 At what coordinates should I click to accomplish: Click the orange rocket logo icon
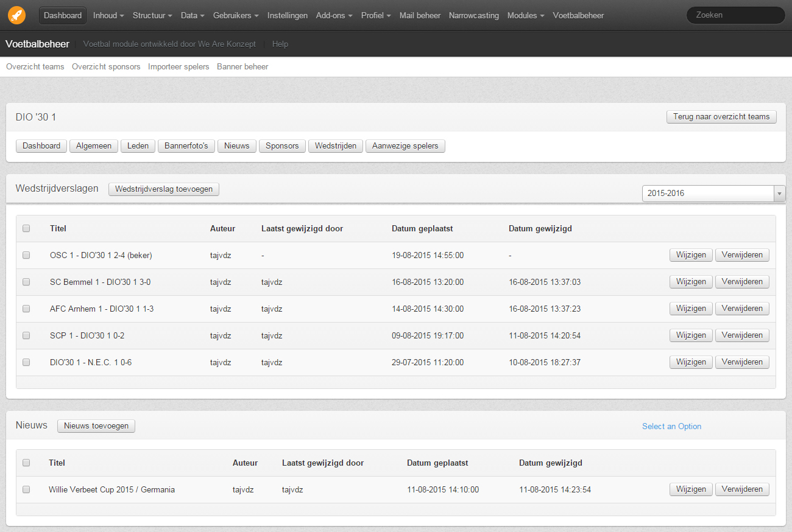[17, 15]
